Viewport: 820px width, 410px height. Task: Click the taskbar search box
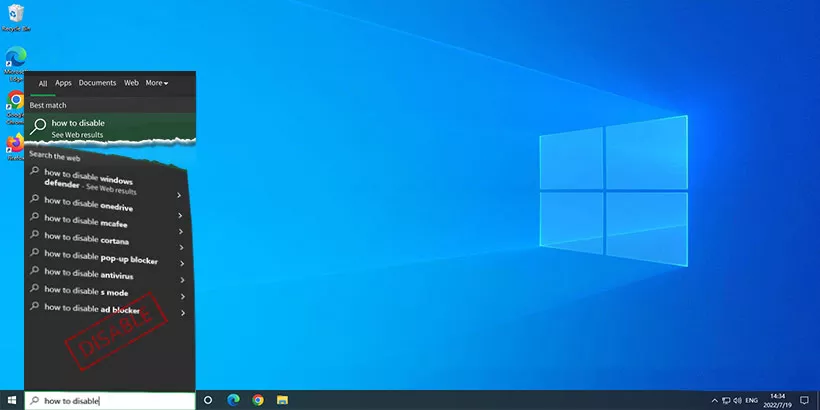[x=110, y=401]
